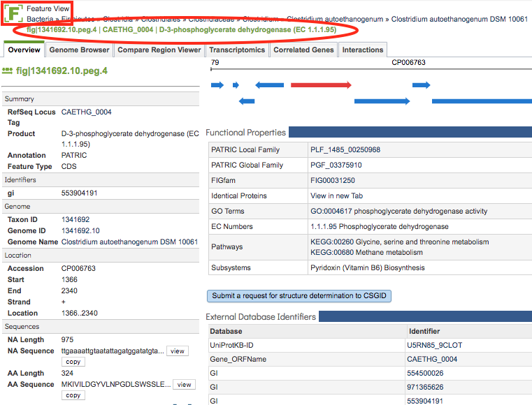Click the feature icon beside fig|1341692.10.peg.4 heading
The height and width of the screenshot is (405, 532).
[7, 71]
